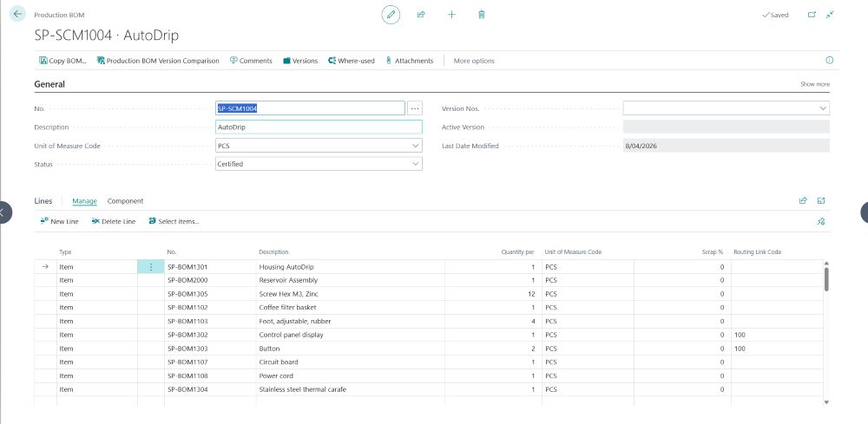Click Show more in General section
This screenshot has height=424, width=868.
coord(815,84)
